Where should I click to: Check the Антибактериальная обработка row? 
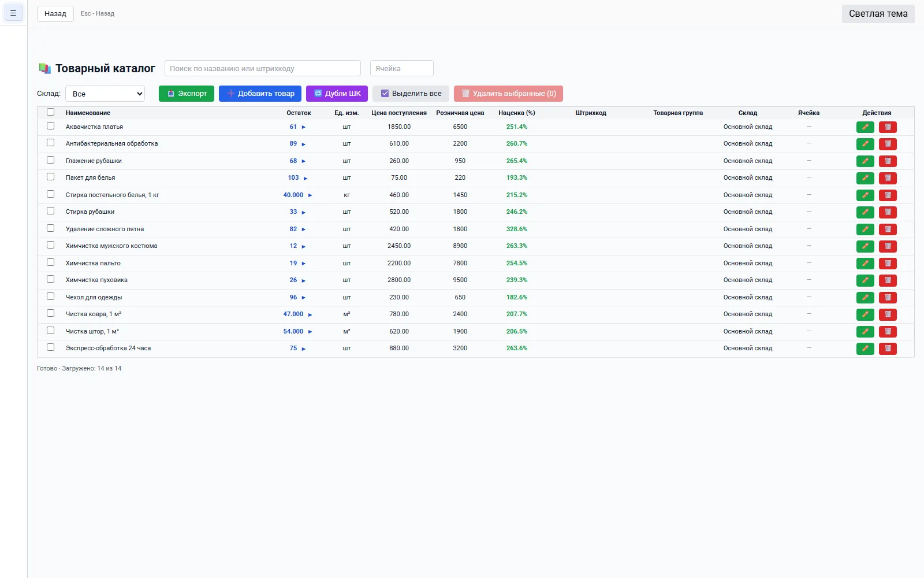tap(51, 143)
